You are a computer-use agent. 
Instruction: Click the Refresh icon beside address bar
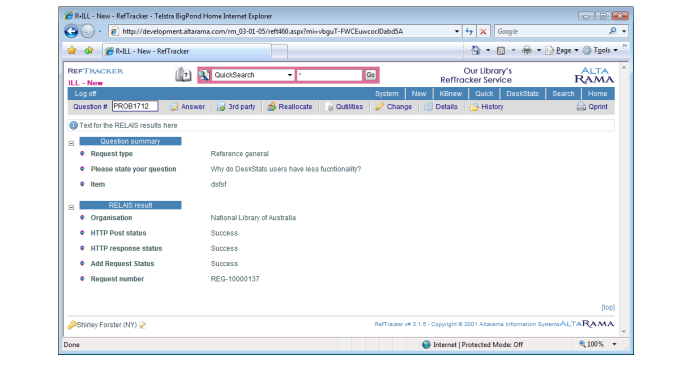tap(469, 31)
